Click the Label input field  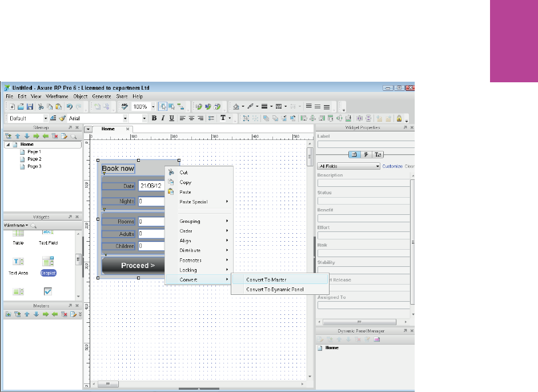pos(366,145)
